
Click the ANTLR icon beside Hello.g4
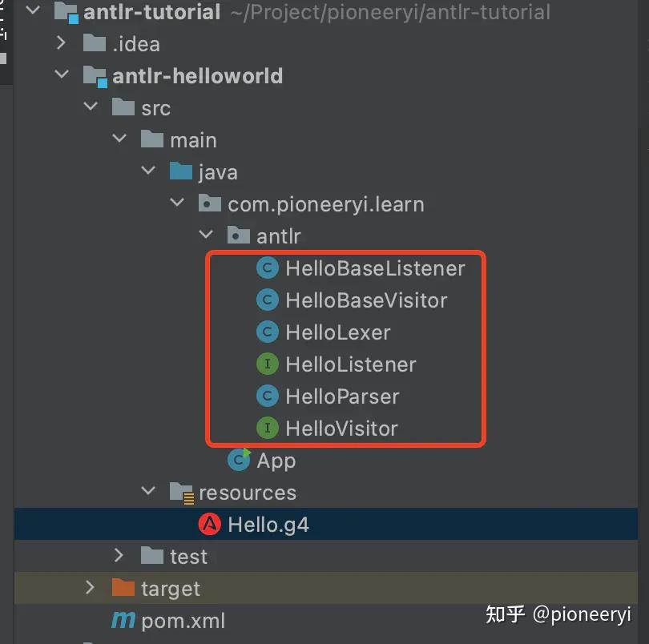click(x=209, y=525)
